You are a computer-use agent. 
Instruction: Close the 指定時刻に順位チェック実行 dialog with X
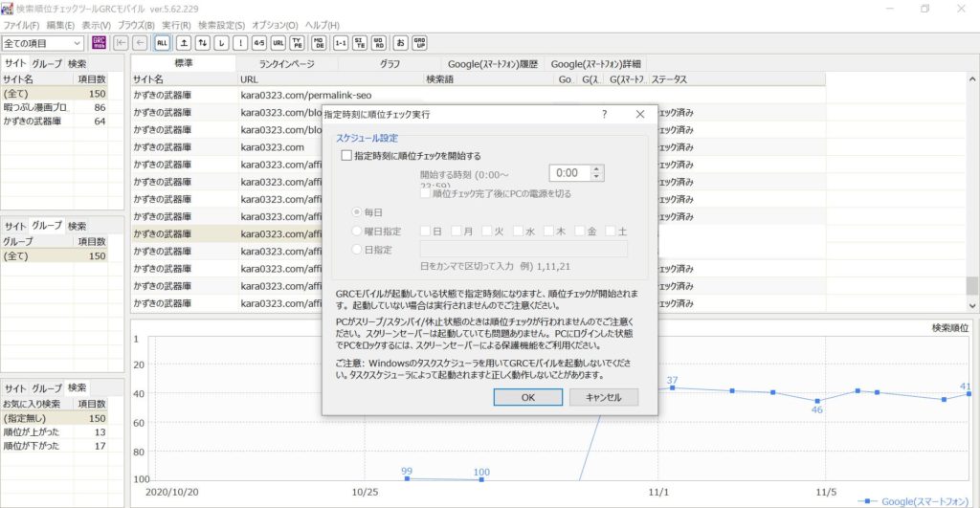[640, 115]
